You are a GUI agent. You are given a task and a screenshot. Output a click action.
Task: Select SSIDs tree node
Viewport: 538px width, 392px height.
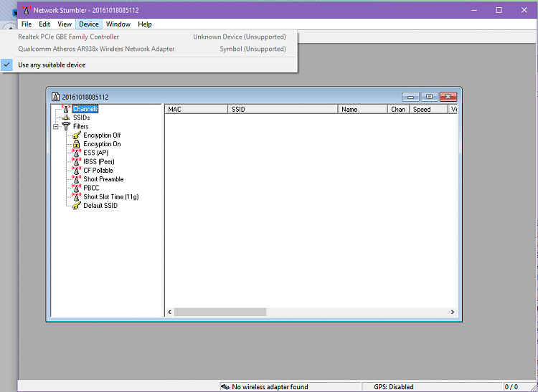pos(82,118)
